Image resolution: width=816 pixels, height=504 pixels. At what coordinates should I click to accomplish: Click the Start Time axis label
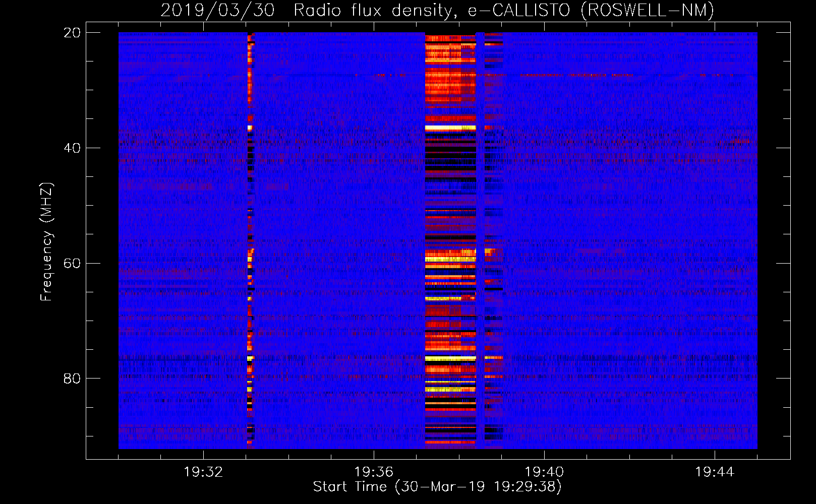[437, 487]
